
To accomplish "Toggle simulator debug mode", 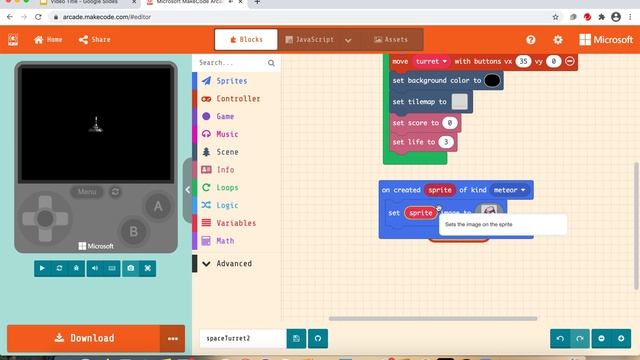I will pyautogui.click(x=76, y=268).
